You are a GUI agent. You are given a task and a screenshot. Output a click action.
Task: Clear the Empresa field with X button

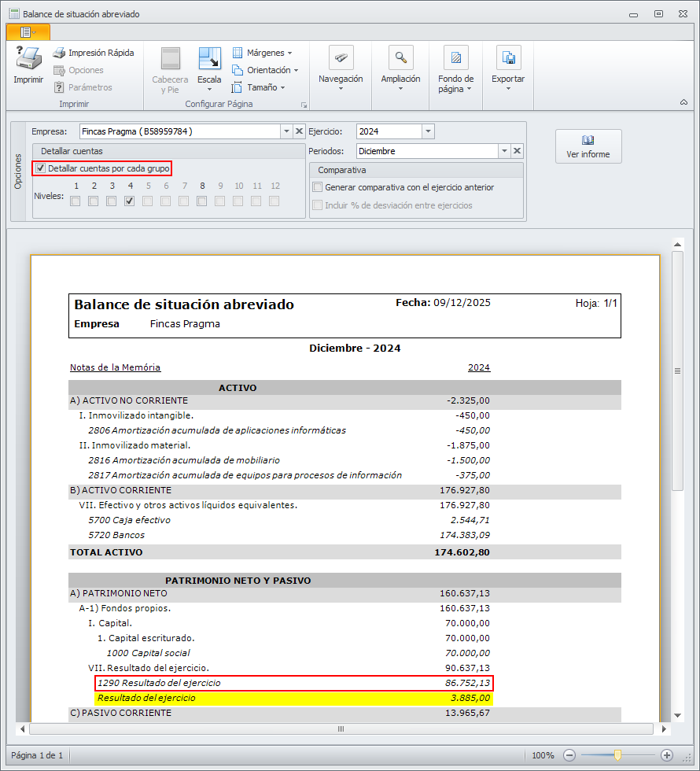[x=299, y=131]
